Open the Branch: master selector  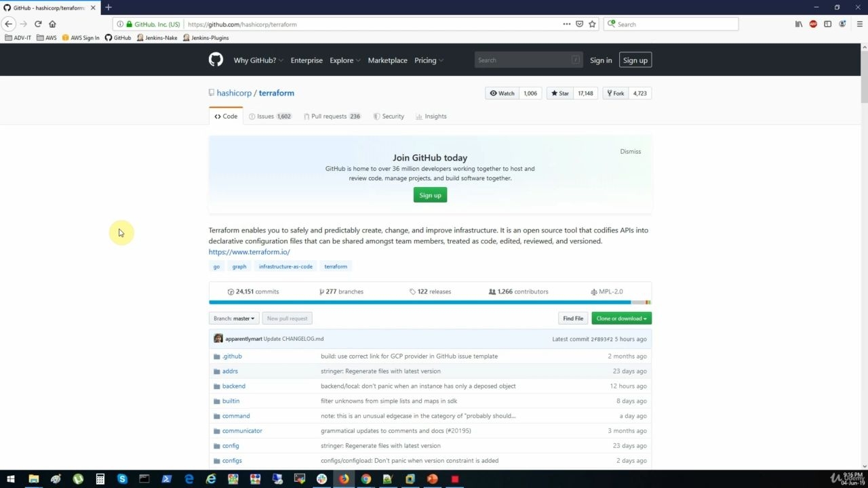coord(234,318)
